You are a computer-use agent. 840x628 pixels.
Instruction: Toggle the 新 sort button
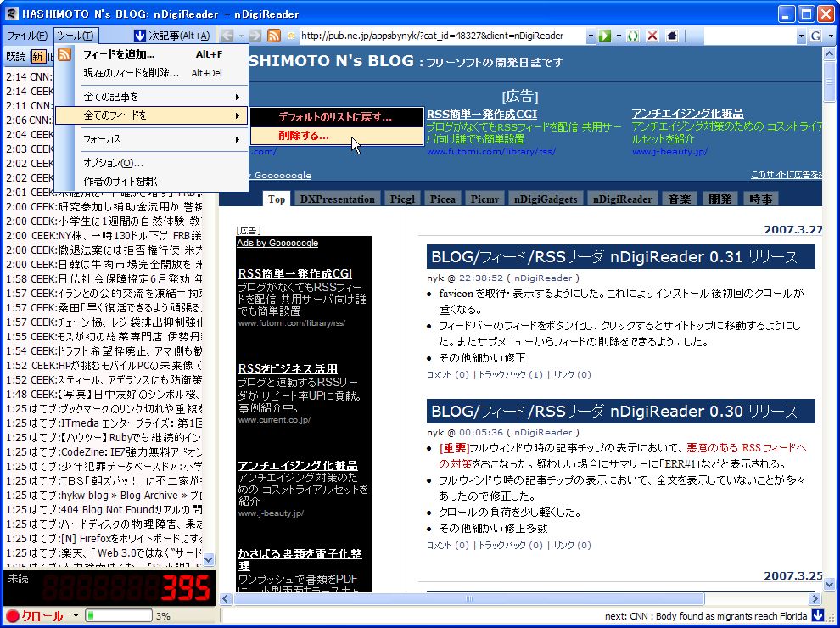38,56
